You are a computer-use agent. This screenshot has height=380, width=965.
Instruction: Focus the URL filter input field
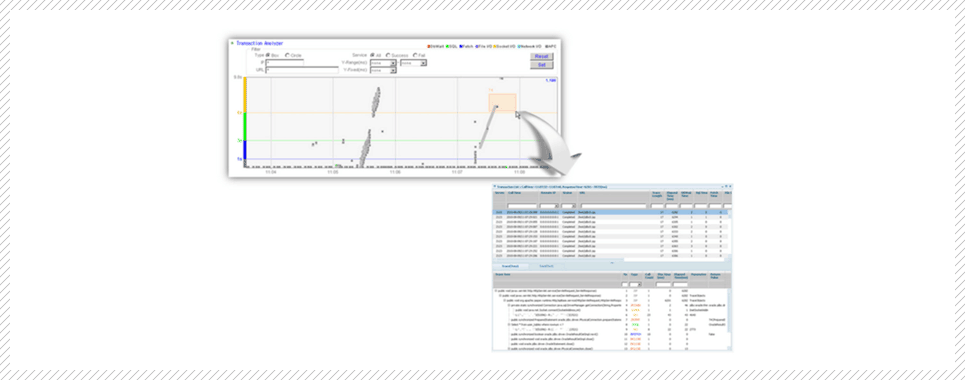[302, 70]
